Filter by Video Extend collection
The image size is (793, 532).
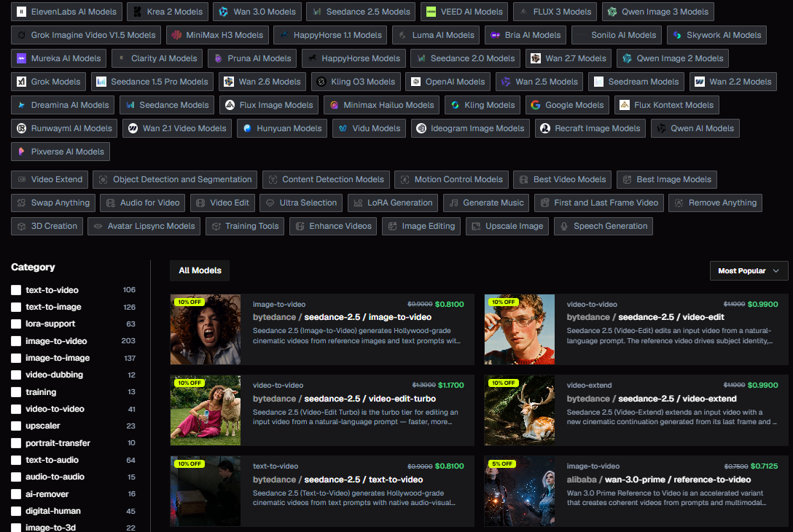pyautogui.click(x=50, y=179)
